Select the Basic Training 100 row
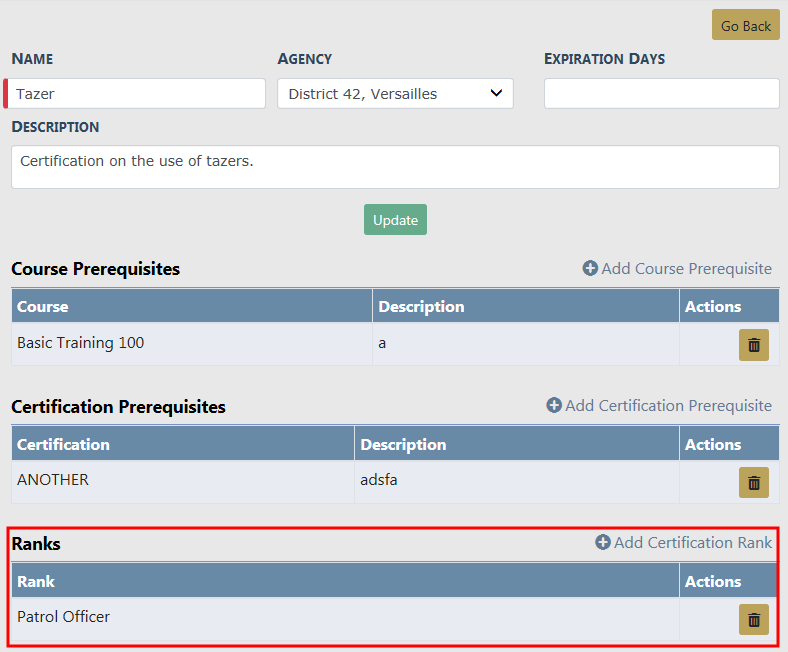Image resolution: width=788 pixels, height=652 pixels. pos(81,343)
